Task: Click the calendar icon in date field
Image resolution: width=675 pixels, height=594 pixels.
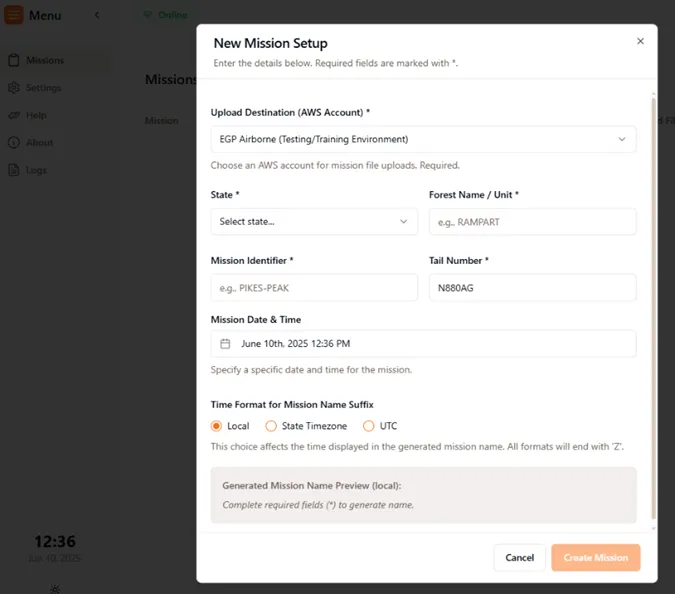Action: 226,344
